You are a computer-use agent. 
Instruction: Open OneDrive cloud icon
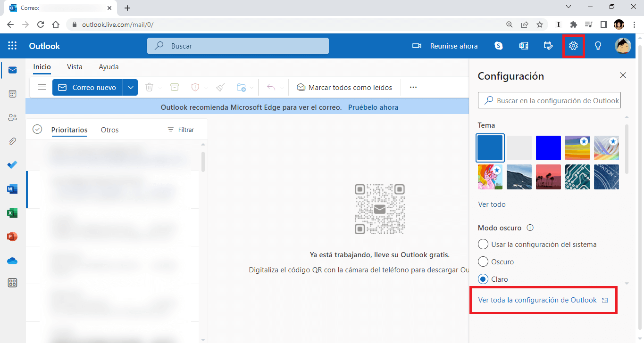click(13, 261)
